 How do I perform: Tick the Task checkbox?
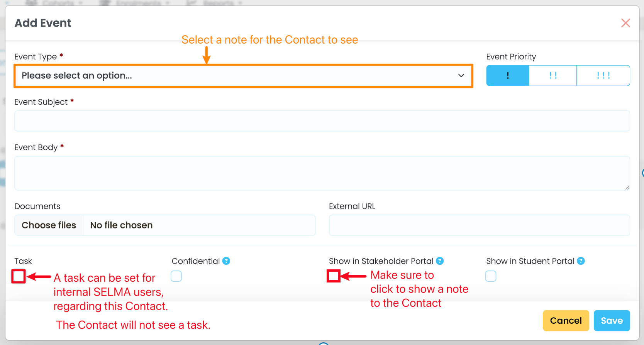[19, 276]
